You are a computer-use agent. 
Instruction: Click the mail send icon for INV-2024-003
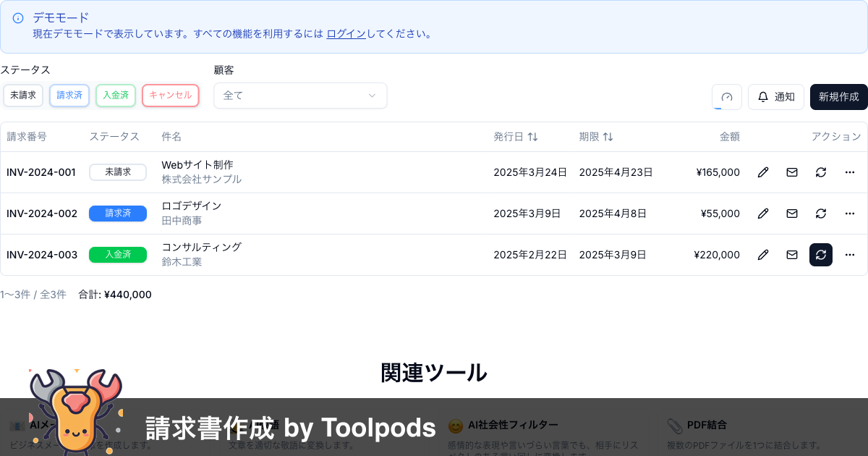[x=791, y=255]
